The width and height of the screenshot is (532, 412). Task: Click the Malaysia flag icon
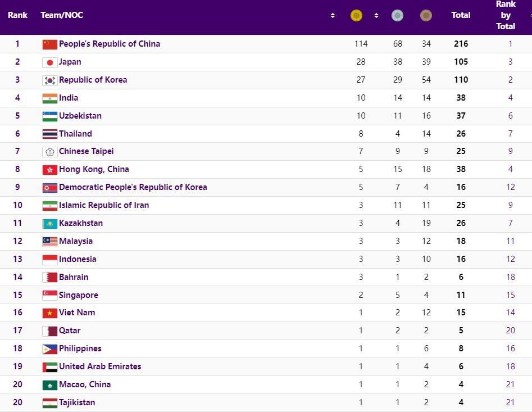click(49, 242)
